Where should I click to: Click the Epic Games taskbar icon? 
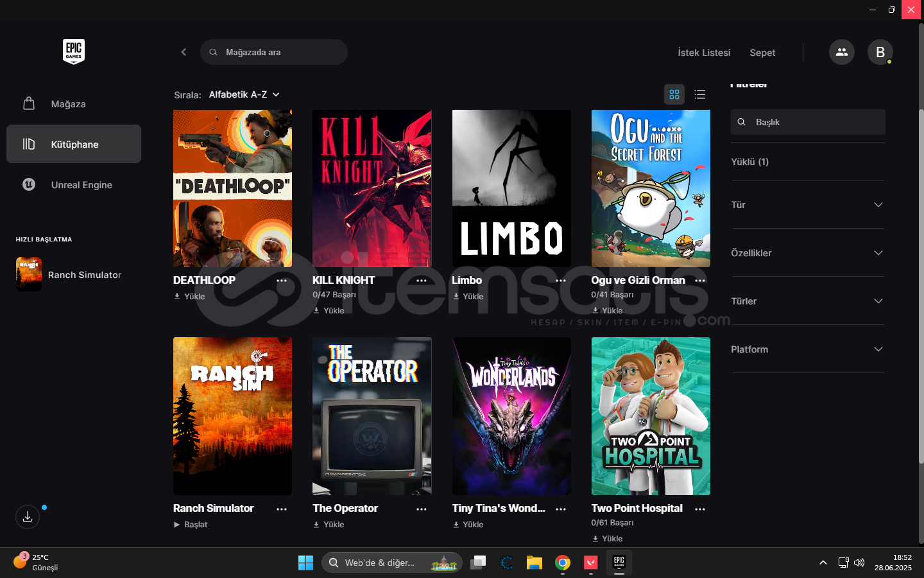(x=619, y=563)
